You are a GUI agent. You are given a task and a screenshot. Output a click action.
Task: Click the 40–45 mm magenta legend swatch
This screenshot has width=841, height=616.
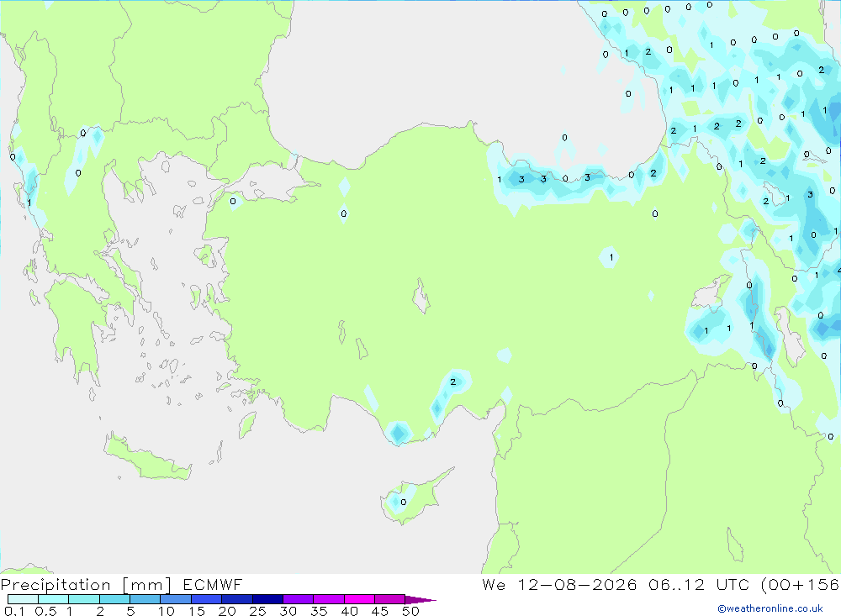click(x=359, y=599)
